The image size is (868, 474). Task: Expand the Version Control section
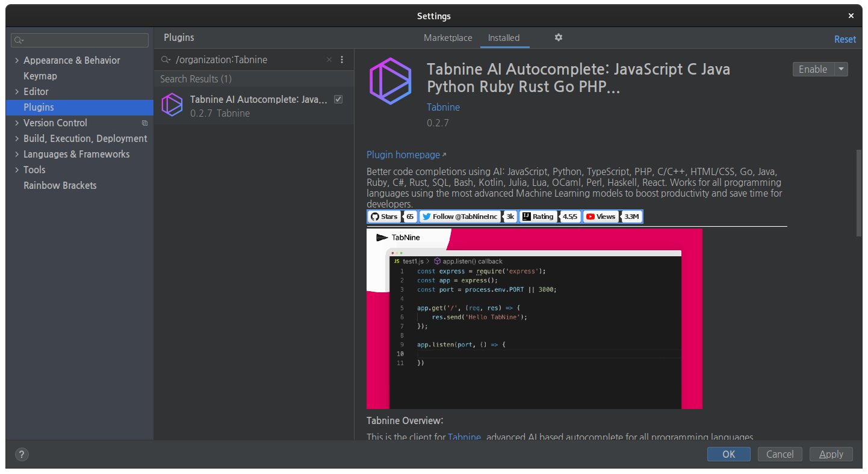(17, 123)
